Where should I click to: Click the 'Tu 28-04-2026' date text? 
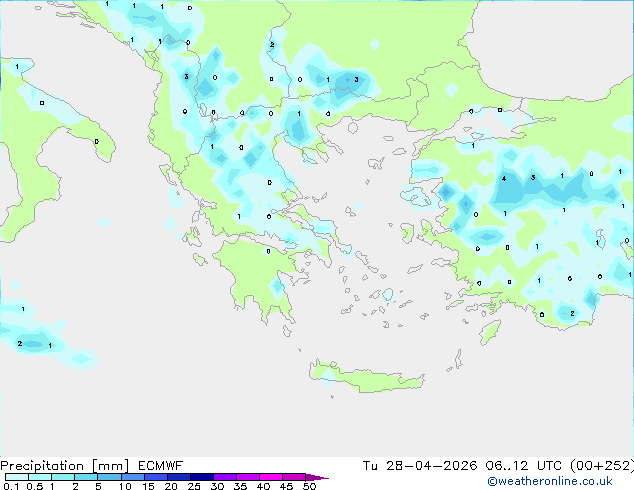(420, 466)
